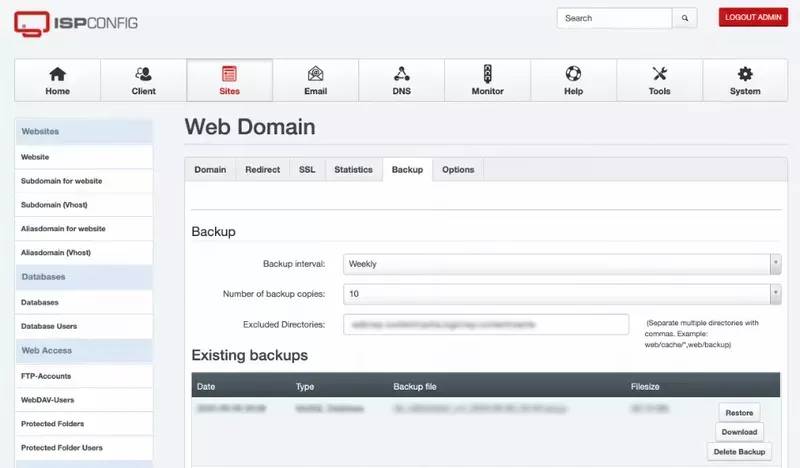Viewport: 800px width, 468px height.
Task: Click the Databases section header
Action: (x=84, y=277)
